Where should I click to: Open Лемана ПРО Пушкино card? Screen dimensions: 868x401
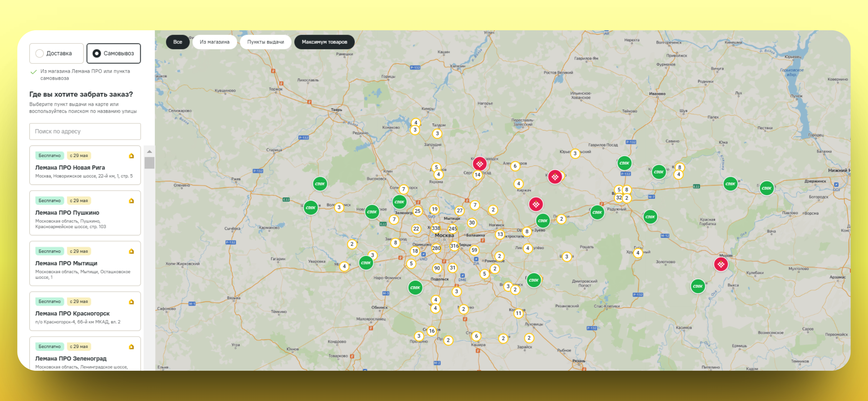85,213
